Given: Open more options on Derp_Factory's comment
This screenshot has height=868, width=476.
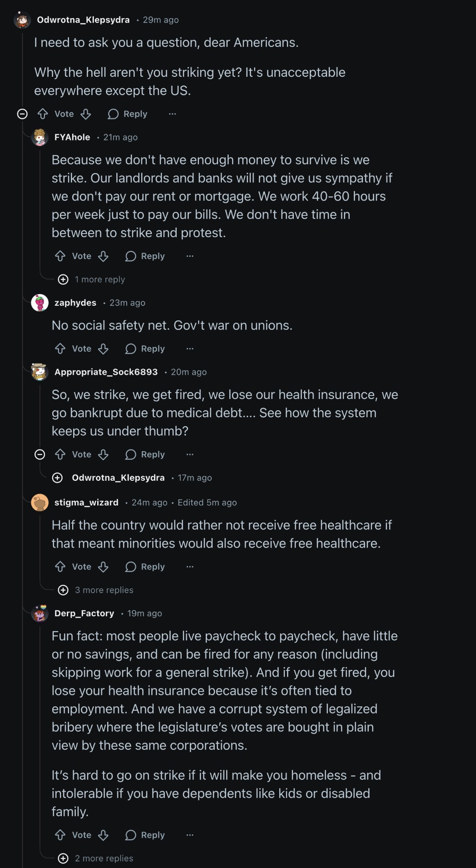Looking at the screenshot, I should click(190, 835).
